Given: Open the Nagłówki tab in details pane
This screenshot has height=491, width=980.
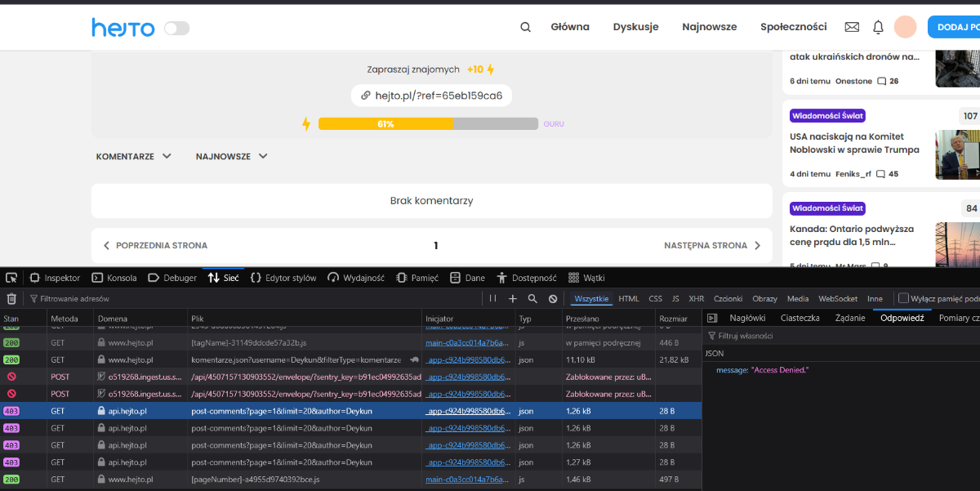Looking at the screenshot, I should coord(747,319).
